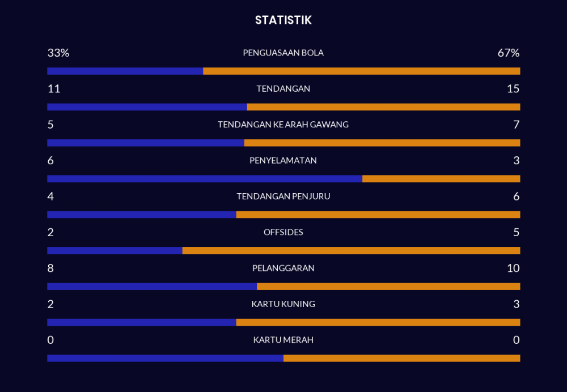The height and width of the screenshot is (392, 567).
Task: Click the TENDANGAN stat label
Action: point(283,89)
